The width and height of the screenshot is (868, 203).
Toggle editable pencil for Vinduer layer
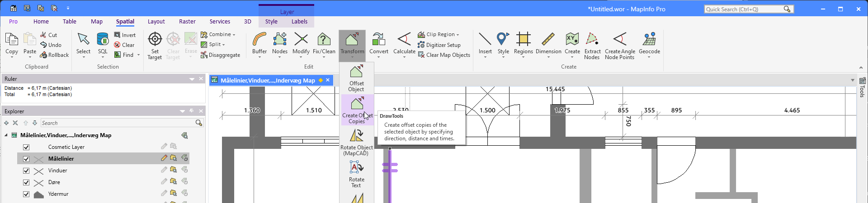pos(164,170)
